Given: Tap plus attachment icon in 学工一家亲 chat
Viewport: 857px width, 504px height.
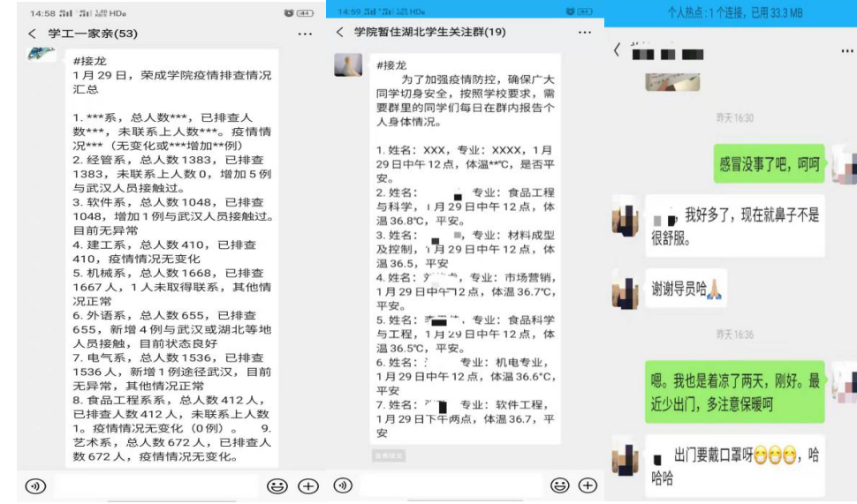Looking at the screenshot, I should tap(307, 485).
